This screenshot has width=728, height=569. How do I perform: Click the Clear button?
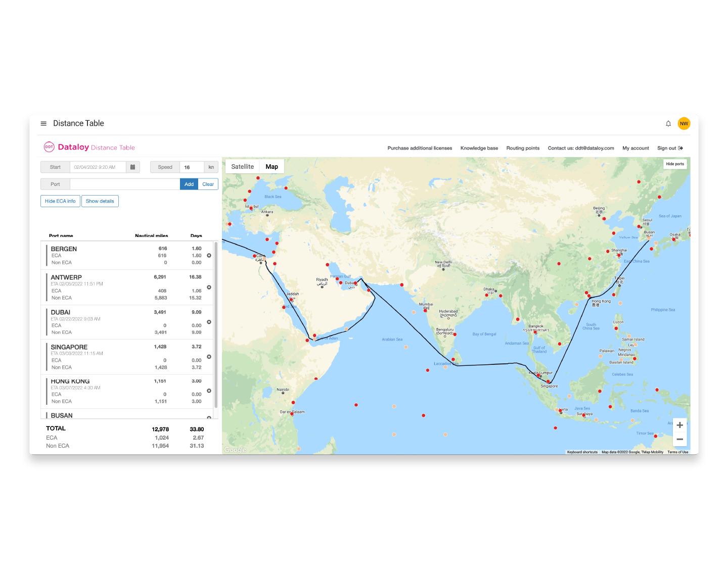coord(208,184)
